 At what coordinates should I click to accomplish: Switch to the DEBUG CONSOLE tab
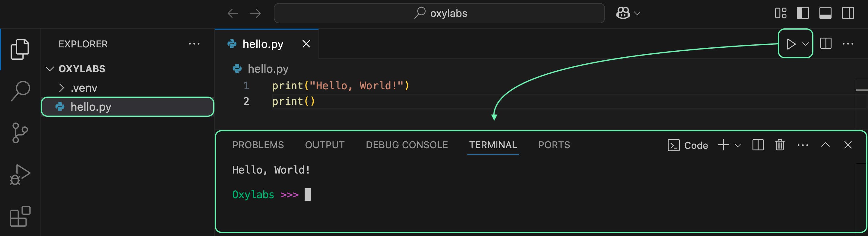(407, 145)
